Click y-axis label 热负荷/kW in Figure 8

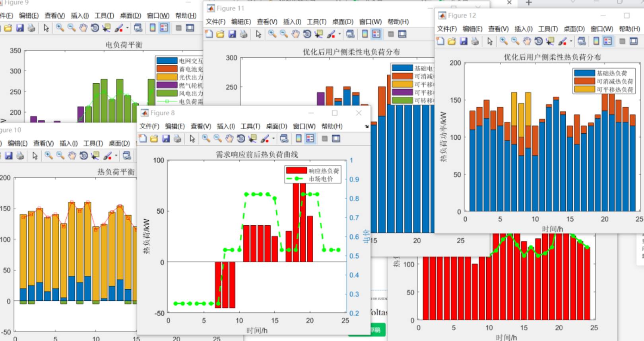147,236
